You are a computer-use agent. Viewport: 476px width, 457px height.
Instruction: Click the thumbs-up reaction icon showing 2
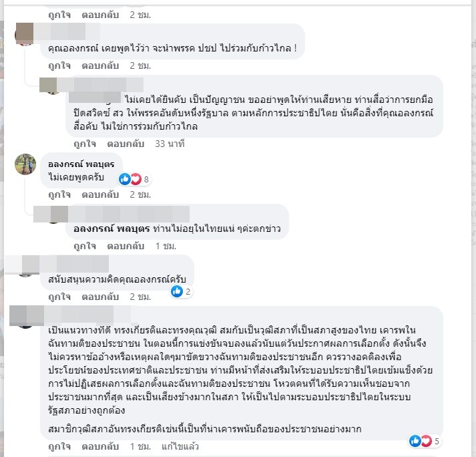tap(177, 291)
